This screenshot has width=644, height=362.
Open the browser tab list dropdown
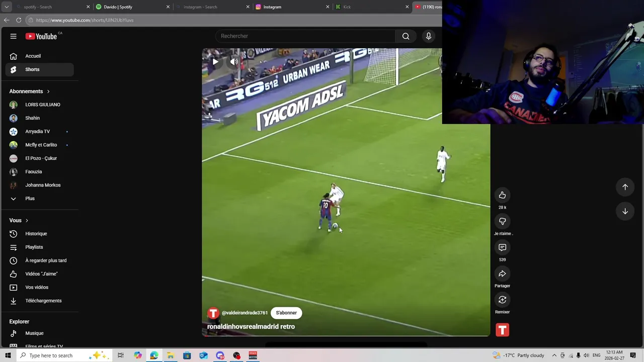7,7
